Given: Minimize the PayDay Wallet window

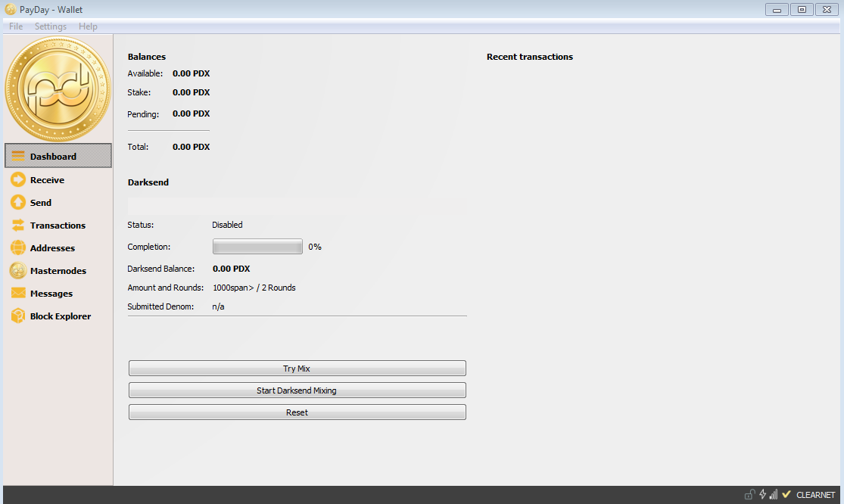Looking at the screenshot, I should tap(777, 10).
